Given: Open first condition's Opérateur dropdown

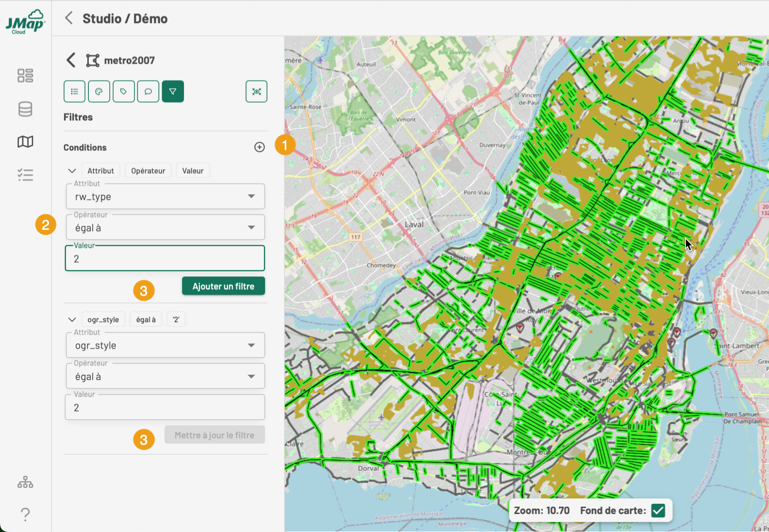Looking at the screenshot, I should click(165, 228).
